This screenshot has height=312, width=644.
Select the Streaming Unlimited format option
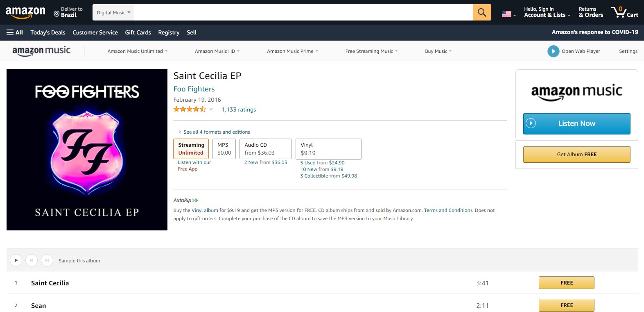click(191, 149)
